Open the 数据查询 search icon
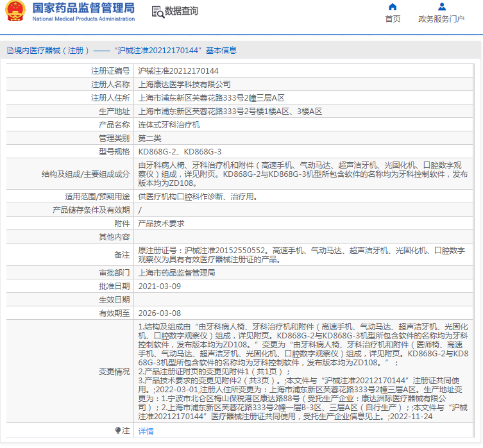Image resolution: width=483 pixels, height=448 pixels. point(158,12)
